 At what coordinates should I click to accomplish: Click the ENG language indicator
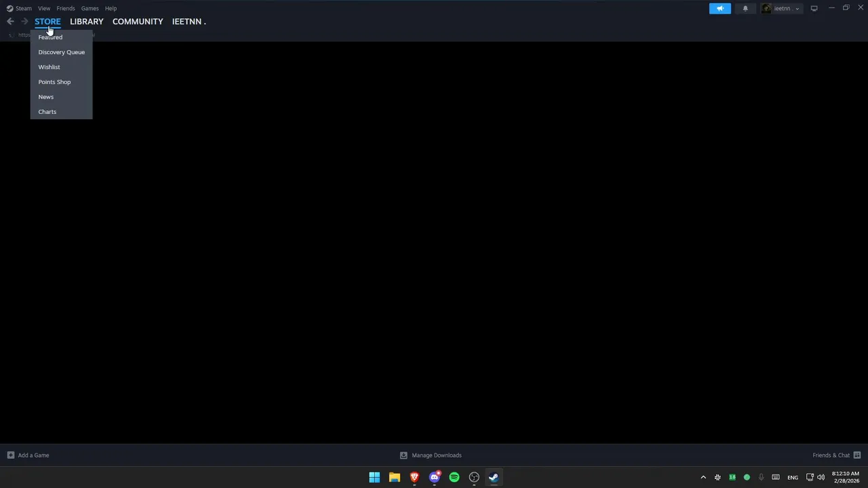pos(793,477)
